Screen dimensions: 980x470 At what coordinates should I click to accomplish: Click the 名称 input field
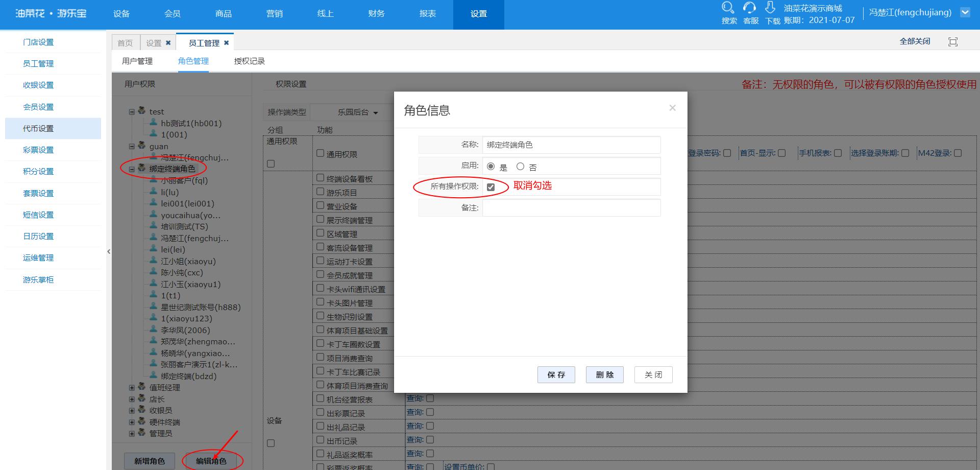[x=571, y=145]
